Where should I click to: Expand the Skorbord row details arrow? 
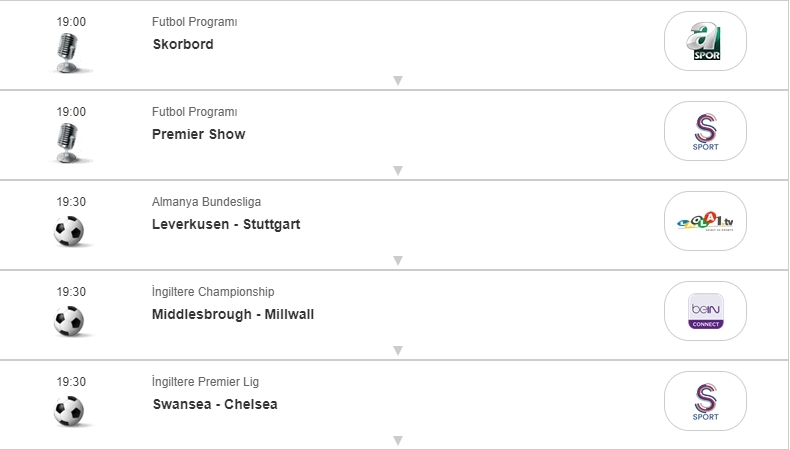coord(397,81)
